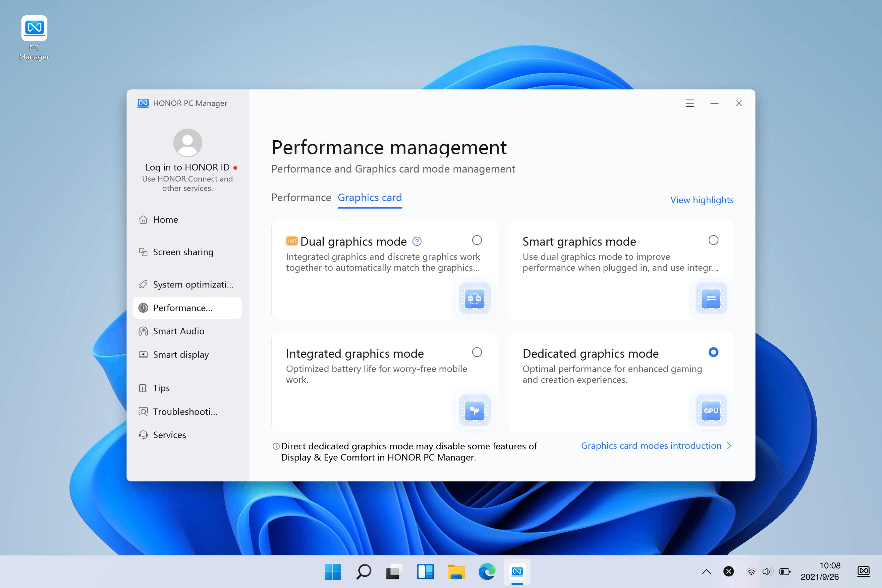Click the Dual graphics mode help question mark
The height and width of the screenshot is (588, 882).
tap(417, 242)
